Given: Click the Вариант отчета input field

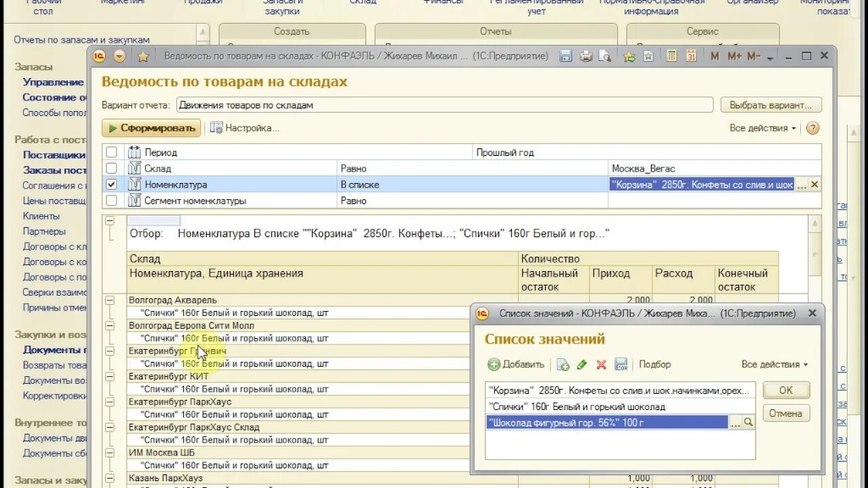Looking at the screenshot, I should 444,105.
